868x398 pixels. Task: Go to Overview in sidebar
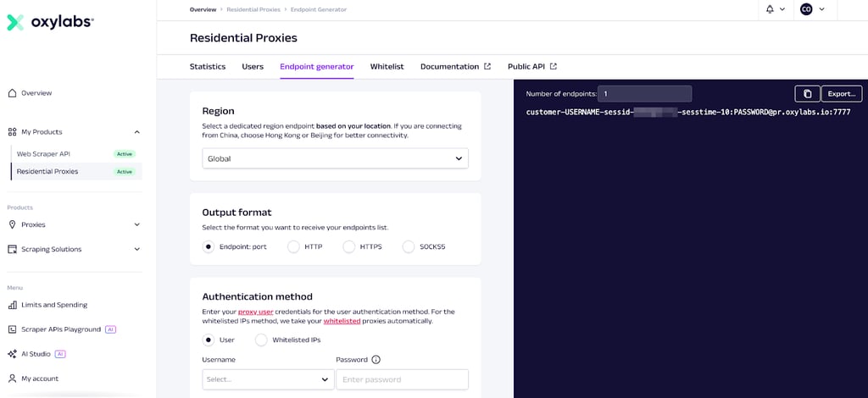[36, 93]
